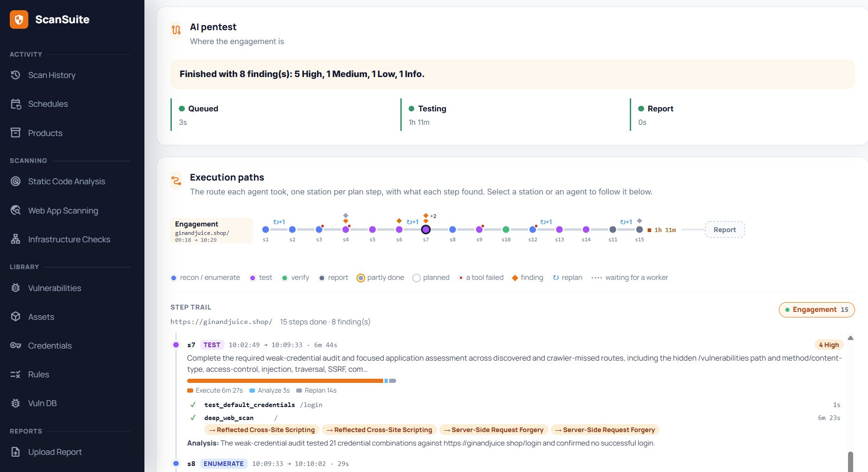Click the Execution paths route icon
This screenshot has width=868, height=472.
click(x=176, y=181)
